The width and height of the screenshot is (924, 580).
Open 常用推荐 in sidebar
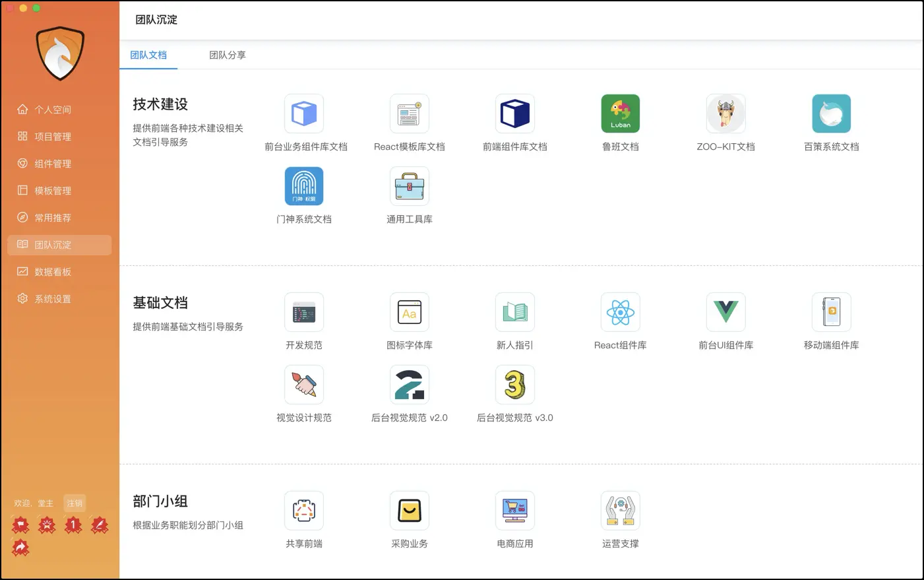(x=59, y=218)
